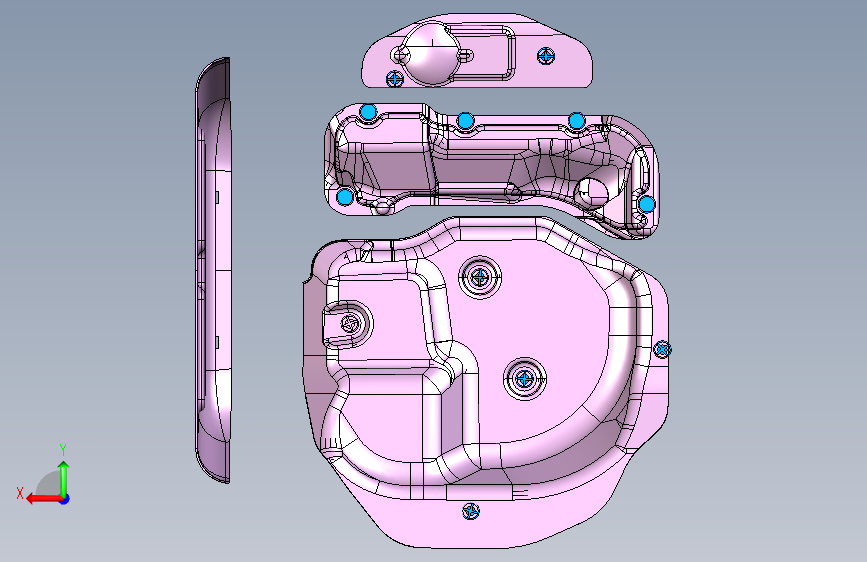
Task: Pick the upper screw boss on large cover
Action: point(480,277)
